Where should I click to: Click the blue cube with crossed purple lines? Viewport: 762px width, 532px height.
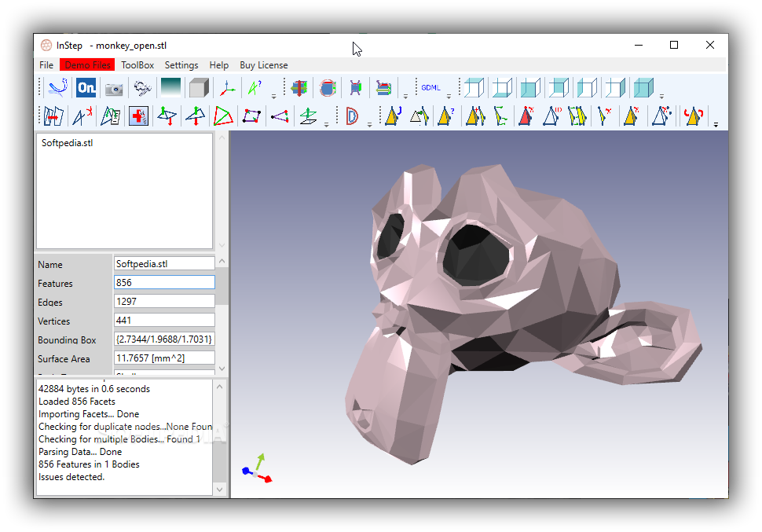pos(356,88)
